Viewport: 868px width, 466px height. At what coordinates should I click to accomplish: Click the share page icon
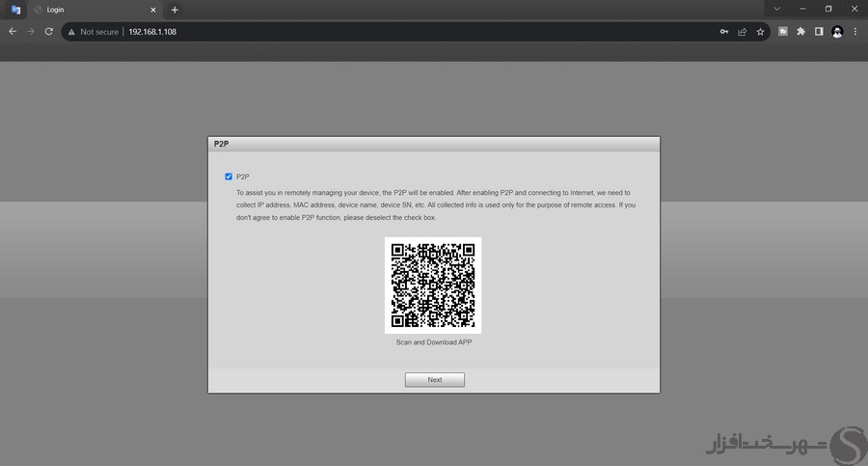pyautogui.click(x=743, y=32)
